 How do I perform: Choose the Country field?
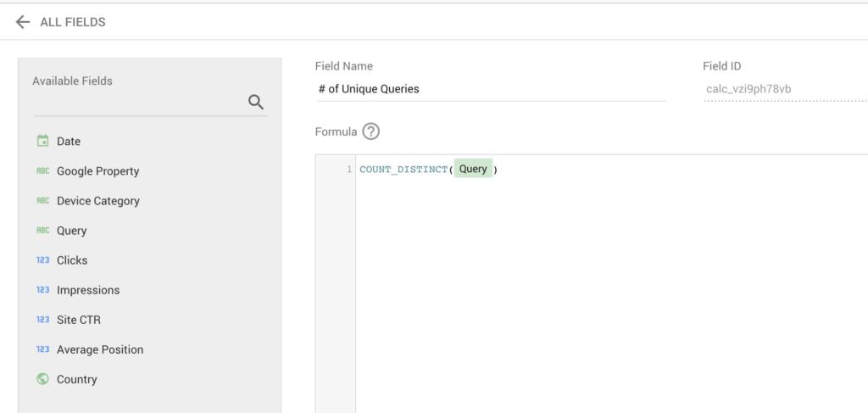click(77, 379)
